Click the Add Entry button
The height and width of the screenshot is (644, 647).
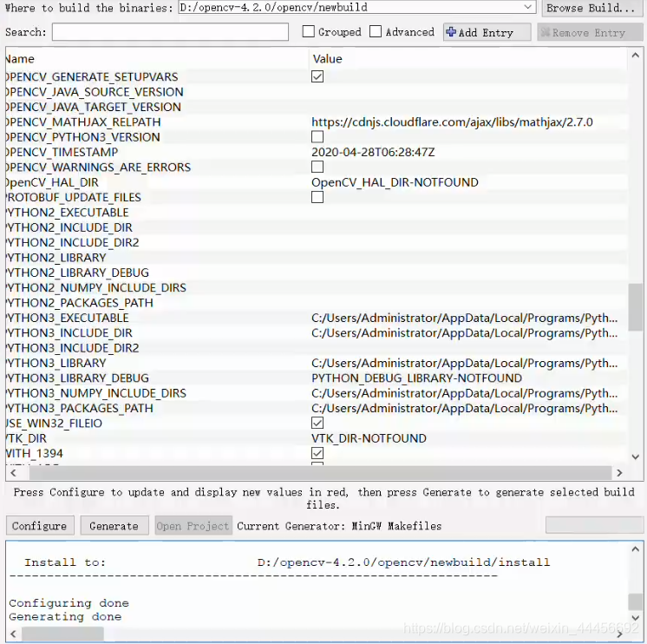[487, 32]
